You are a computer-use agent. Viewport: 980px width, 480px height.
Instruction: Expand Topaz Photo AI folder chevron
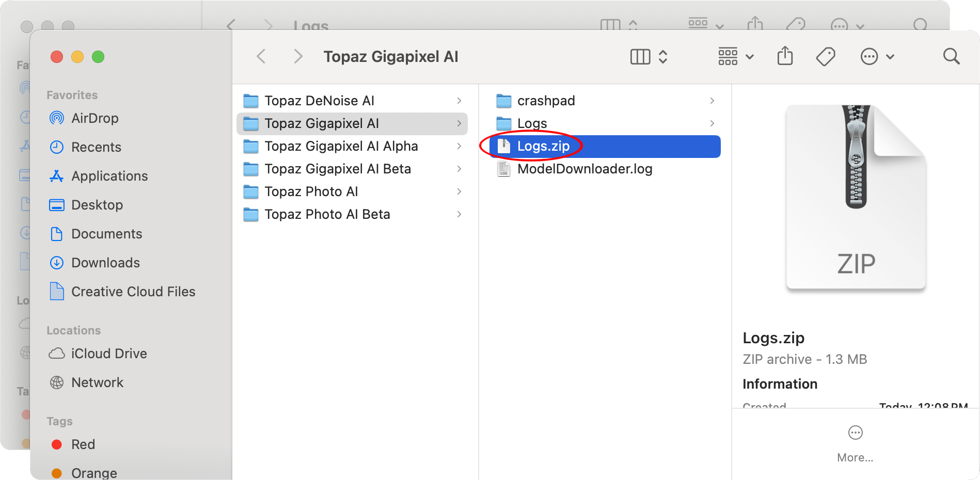point(459,191)
